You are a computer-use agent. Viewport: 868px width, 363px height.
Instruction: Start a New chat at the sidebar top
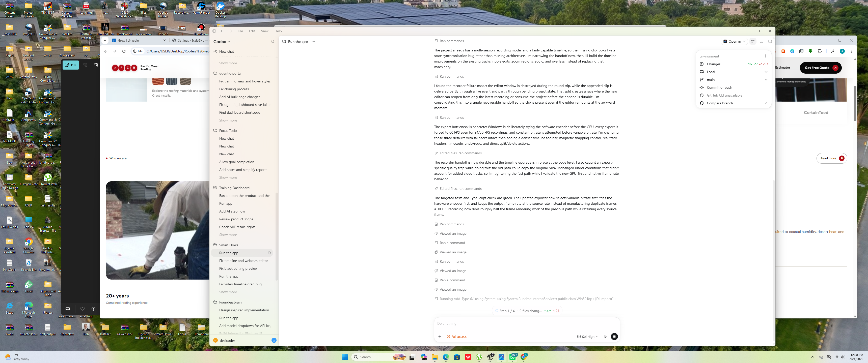tap(226, 51)
